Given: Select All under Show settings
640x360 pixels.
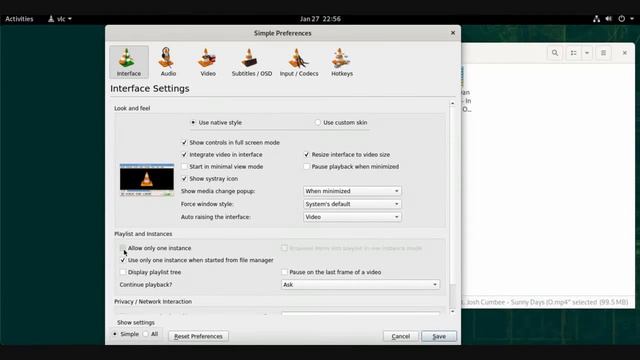Looking at the screenshot, I should (x=151, y=334).
